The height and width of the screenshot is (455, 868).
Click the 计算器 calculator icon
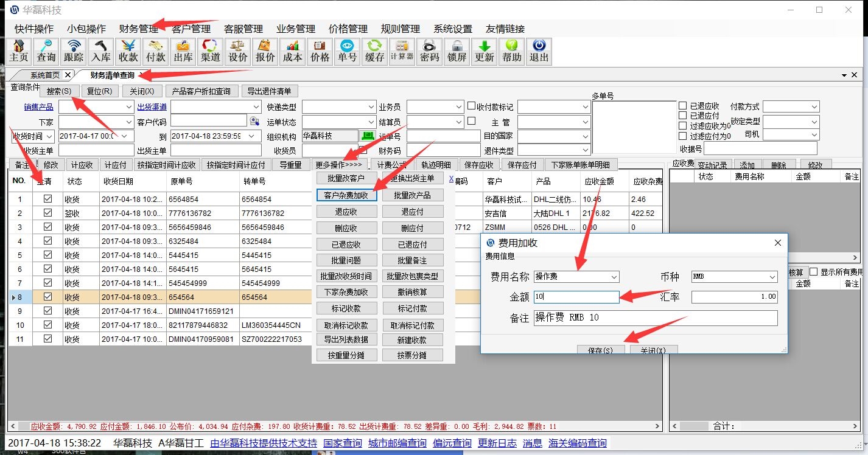[402, 51]
